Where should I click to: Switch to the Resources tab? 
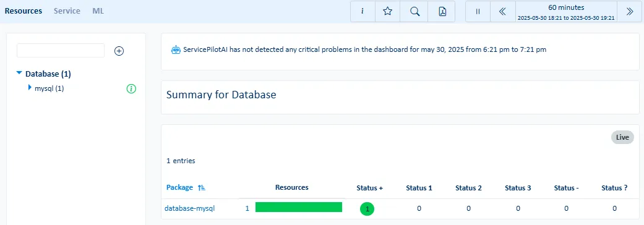24,11
